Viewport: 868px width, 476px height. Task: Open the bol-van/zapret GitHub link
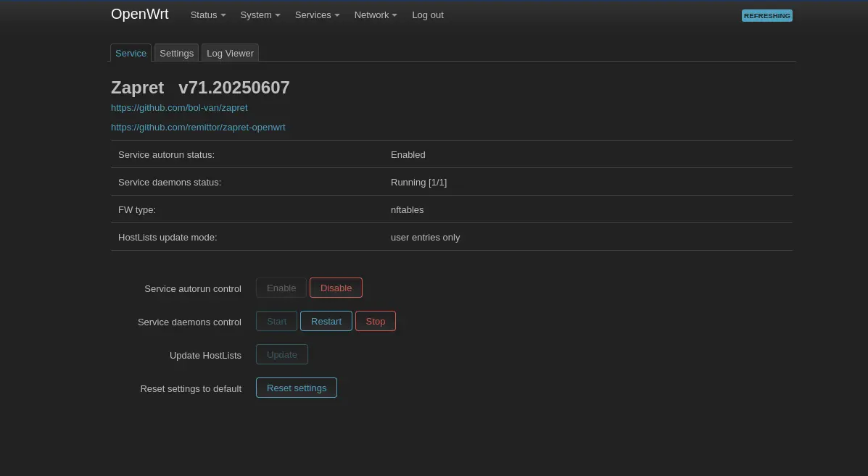pos(179,108)
